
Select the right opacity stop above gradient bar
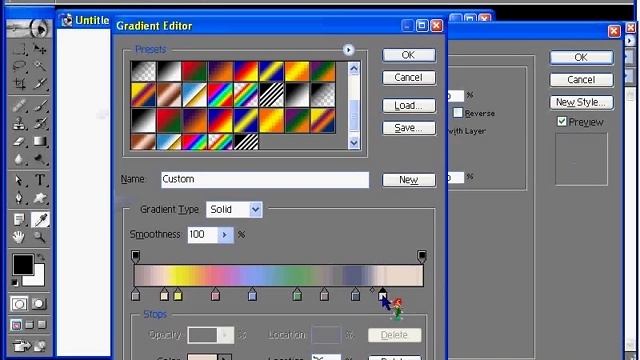pos(422,256)
